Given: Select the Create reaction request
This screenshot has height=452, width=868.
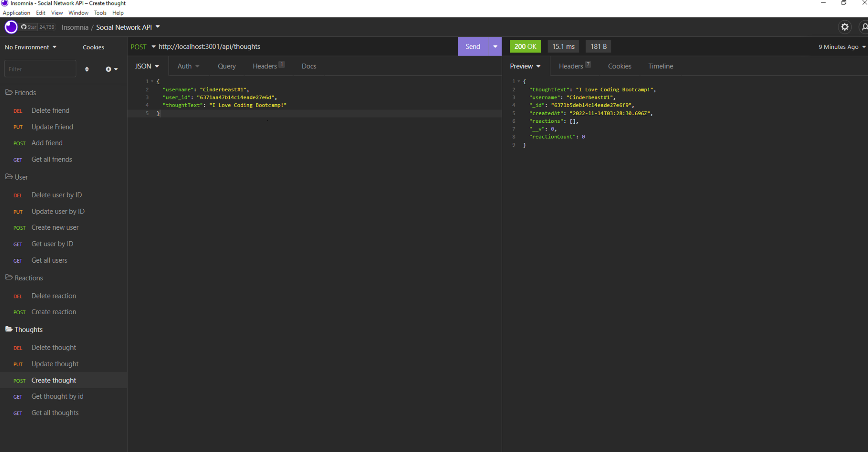Looking at the screenshot, I should click(x=54, y=312).
